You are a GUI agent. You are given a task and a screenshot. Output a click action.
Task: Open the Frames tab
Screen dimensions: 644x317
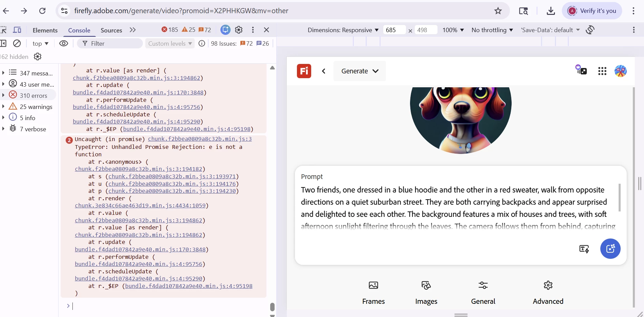point(373,293)
